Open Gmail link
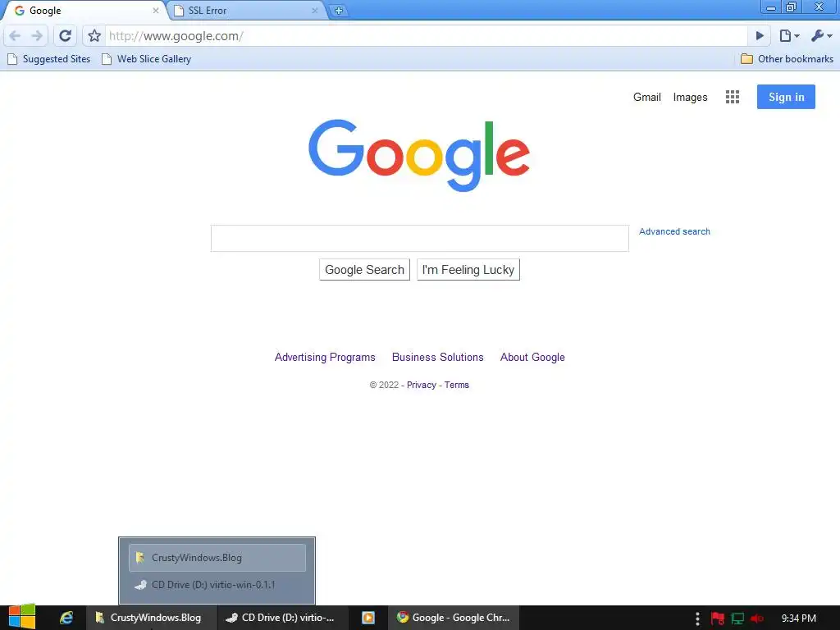 pyautogui.click(x=646, y=97)
